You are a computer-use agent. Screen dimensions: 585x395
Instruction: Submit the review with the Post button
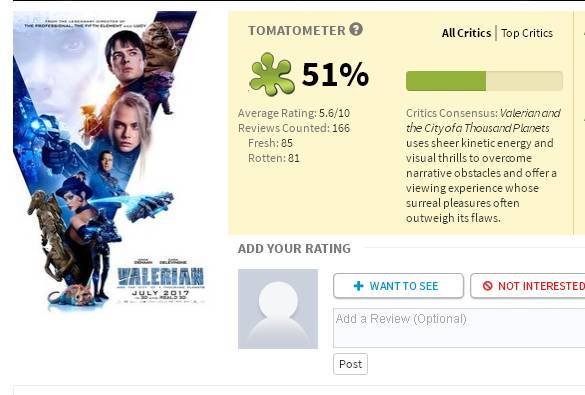[350, 364]
